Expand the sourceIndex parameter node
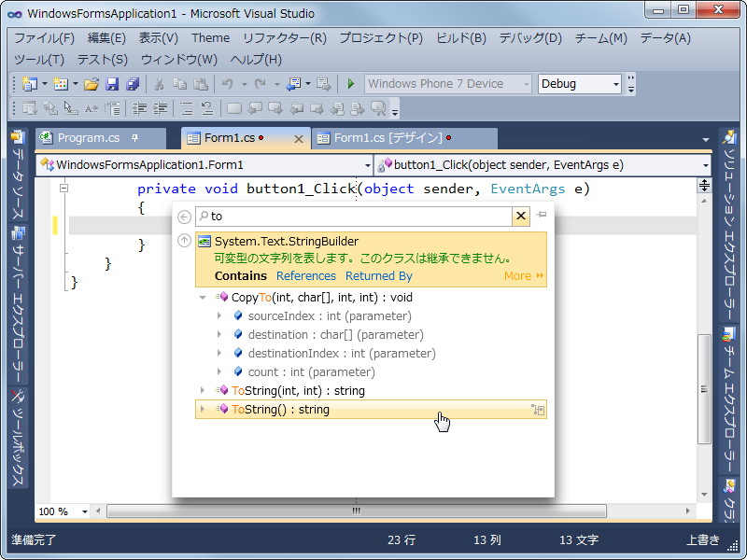747x560 pixels. point(219,315)
